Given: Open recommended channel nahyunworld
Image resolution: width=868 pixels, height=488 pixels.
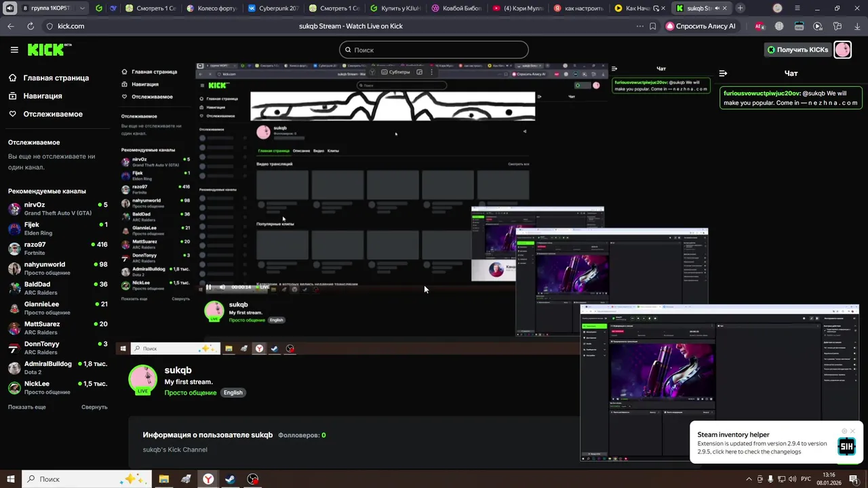Looking at the screenshot, I should [x=58, y=268].
